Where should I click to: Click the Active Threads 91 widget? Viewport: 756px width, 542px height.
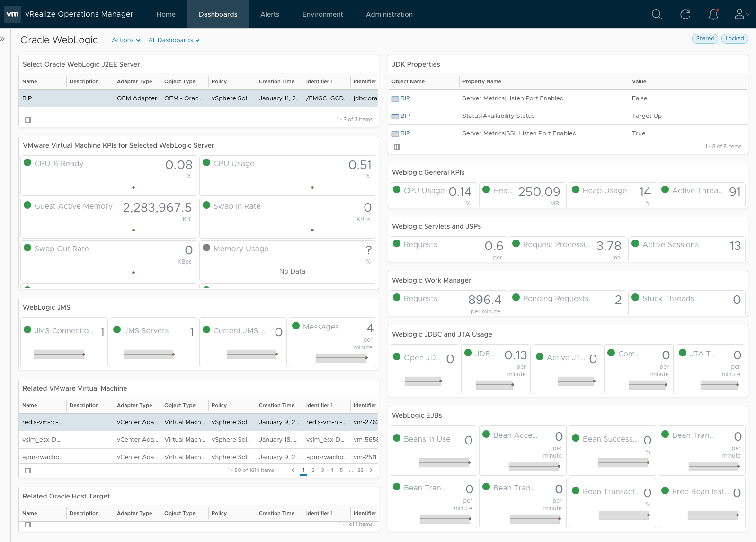(x=702, y=195)
